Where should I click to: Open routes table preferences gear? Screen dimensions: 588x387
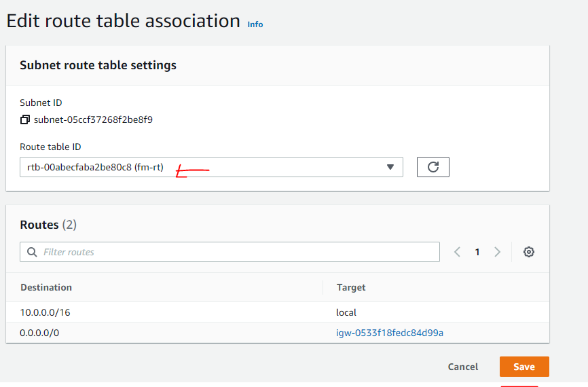tap(529, 252)
